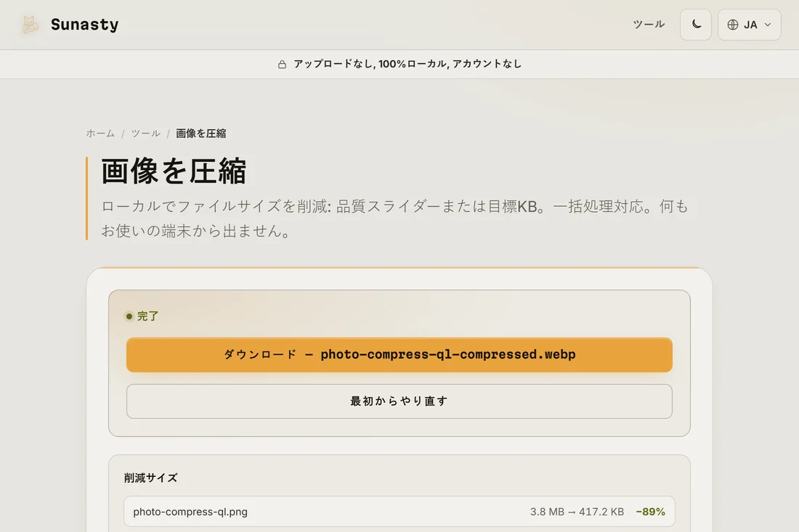The width and height of the screenshot is (799, 532).
Task: Click the 画像を圧縮 page heading
Action: point(174,171)
